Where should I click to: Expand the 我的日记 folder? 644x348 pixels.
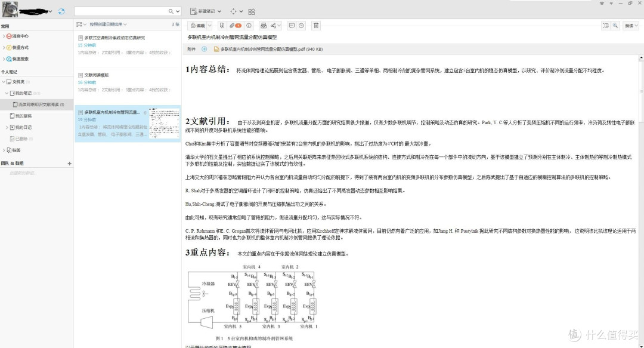[7, 128]
